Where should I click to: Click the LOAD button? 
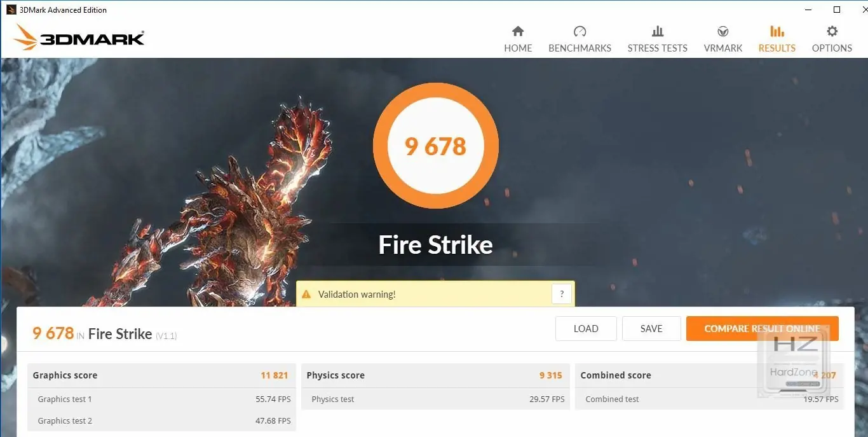point(586,329)
